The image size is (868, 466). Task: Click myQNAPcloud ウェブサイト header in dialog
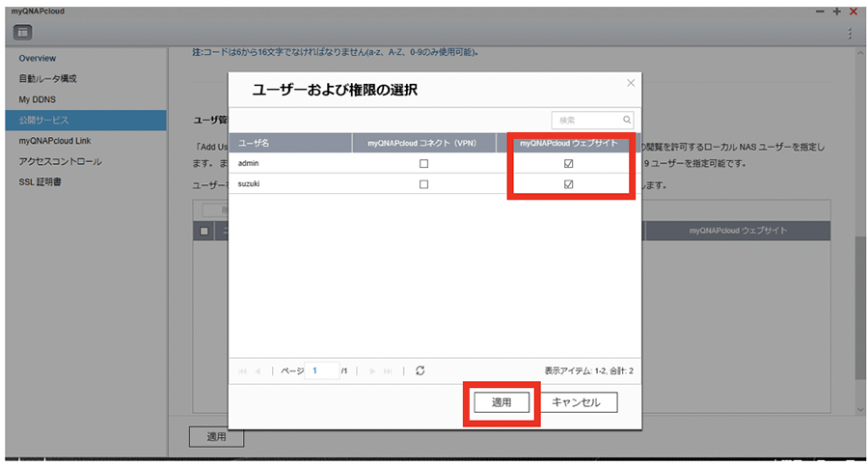pos(568,143)
